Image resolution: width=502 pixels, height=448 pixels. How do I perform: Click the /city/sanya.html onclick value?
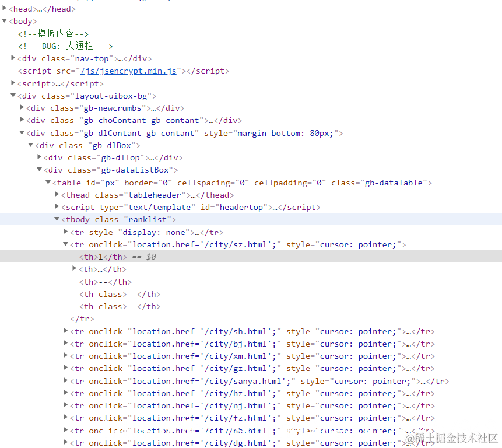(x=211, y=381)
